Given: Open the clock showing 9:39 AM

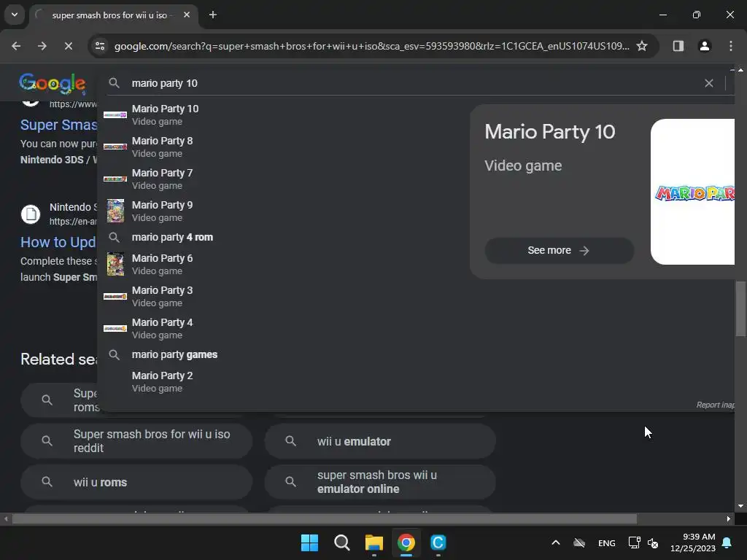Looking at the screenshot, I should coord(693,542).
